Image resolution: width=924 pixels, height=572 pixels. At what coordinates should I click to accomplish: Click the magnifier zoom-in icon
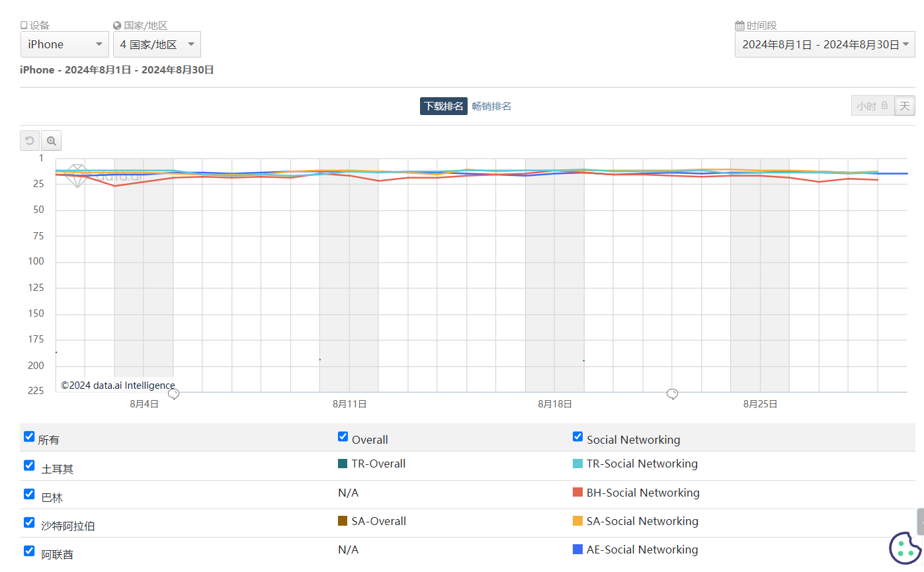click(x=52, y=141)
